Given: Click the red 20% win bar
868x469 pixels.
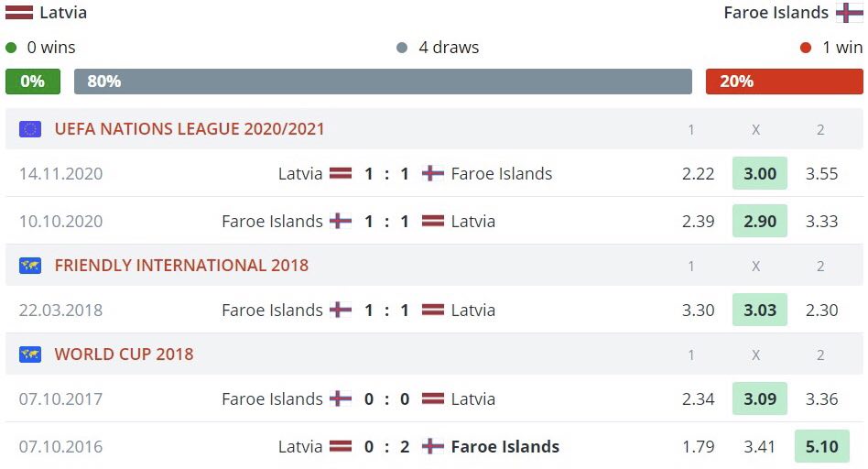Looking at the screenshot, I should point(784,82).
